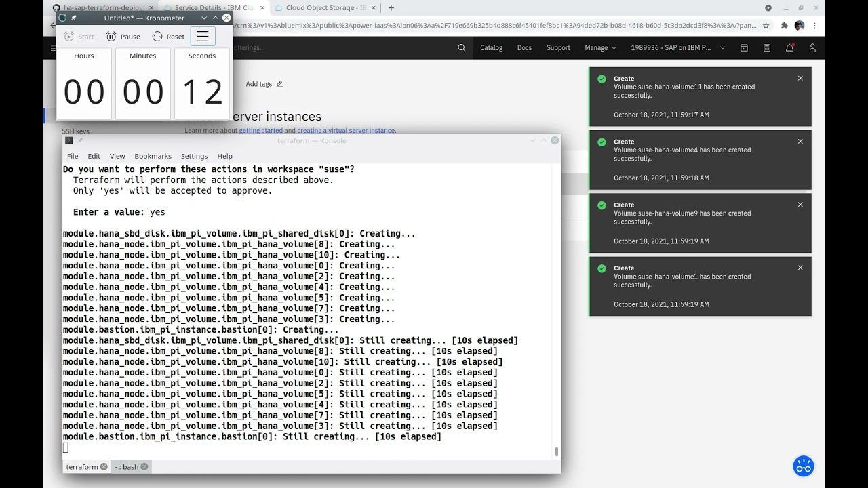Bookmark this page with the star icon
This screenshot has height=488, width=868.
coord(766,25)
